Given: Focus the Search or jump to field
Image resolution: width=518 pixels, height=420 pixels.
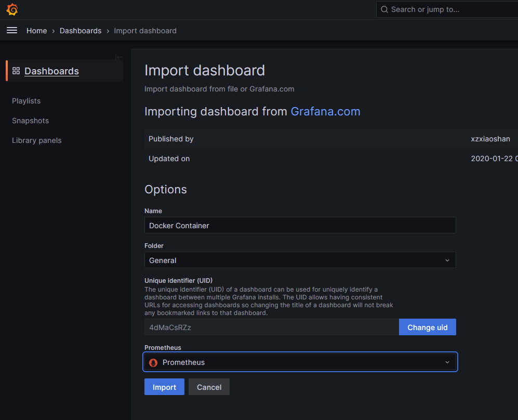Looking at the screenshot, I should (447, 9).
